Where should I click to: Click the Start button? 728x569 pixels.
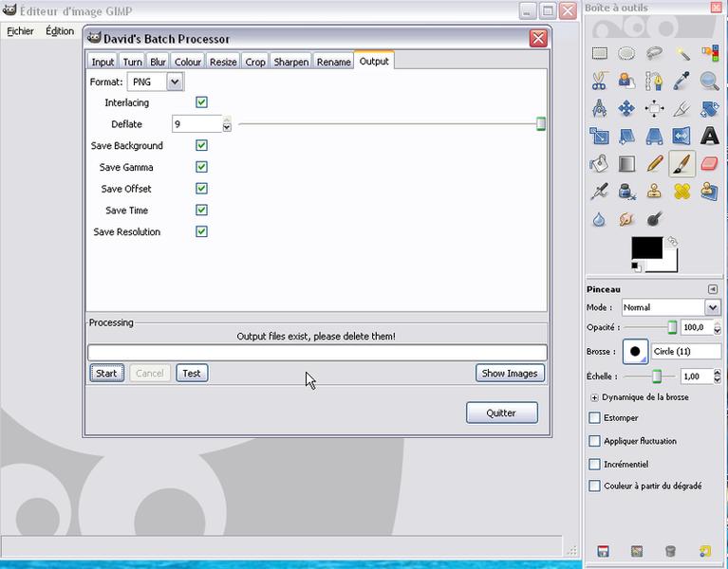(107, 374)
